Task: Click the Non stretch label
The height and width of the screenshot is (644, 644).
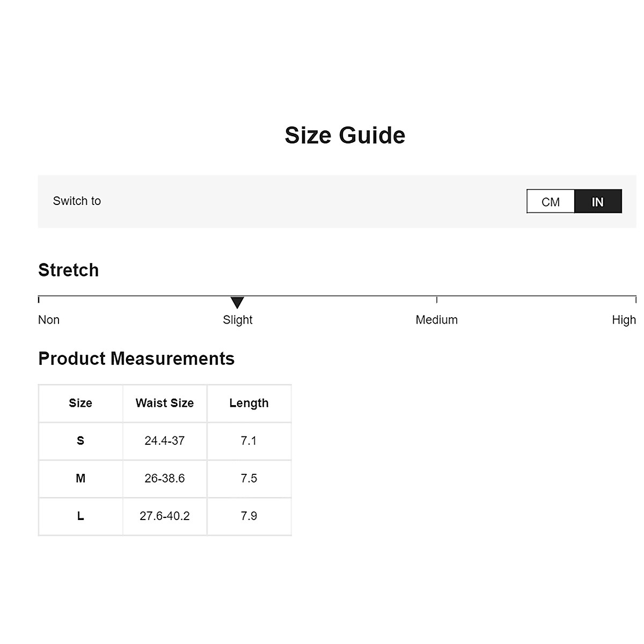Action: (49, 320)
